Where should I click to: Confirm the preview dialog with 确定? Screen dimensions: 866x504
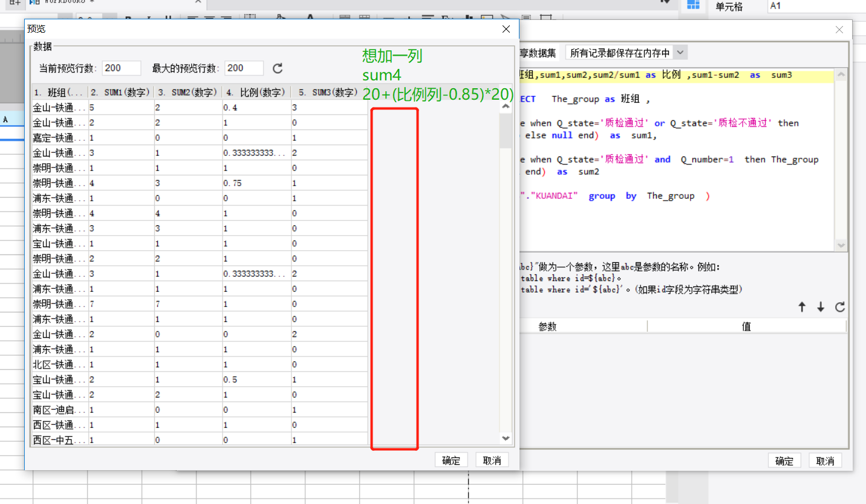(451, 460)
